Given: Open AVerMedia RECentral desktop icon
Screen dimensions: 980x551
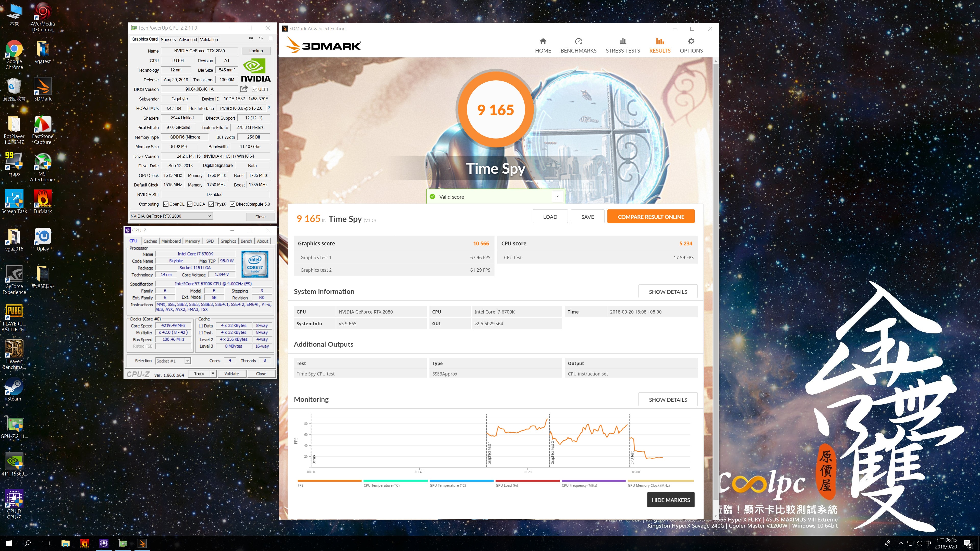Looking at the screenshot, I should (x=43, y=18).
